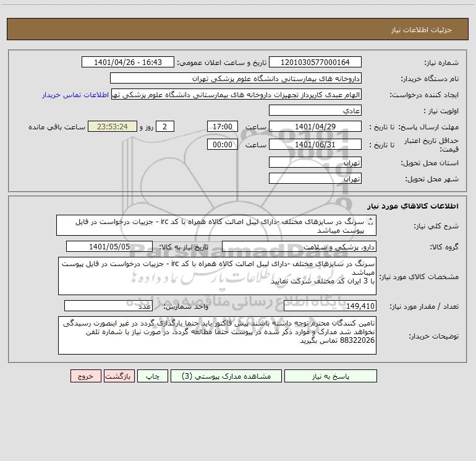
Task: Click the اولویت نیاز field showing عادی
Action: (x=315, y=110)
